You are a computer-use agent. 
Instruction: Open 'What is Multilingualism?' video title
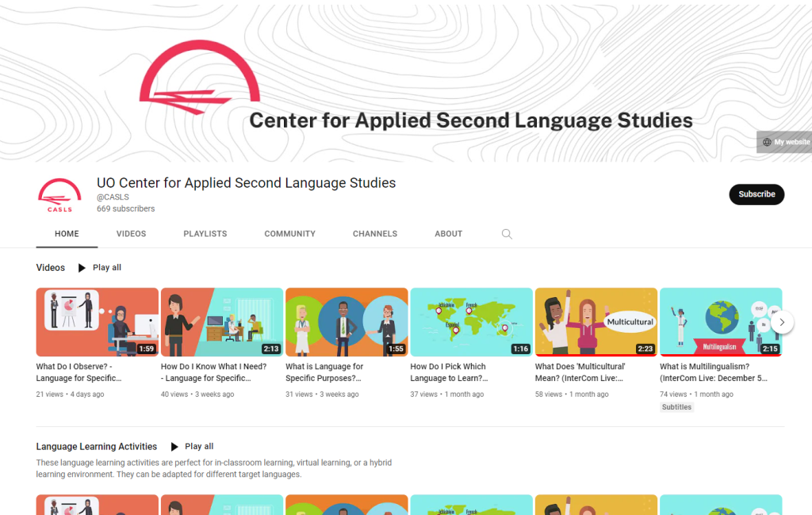coord(714,372)
